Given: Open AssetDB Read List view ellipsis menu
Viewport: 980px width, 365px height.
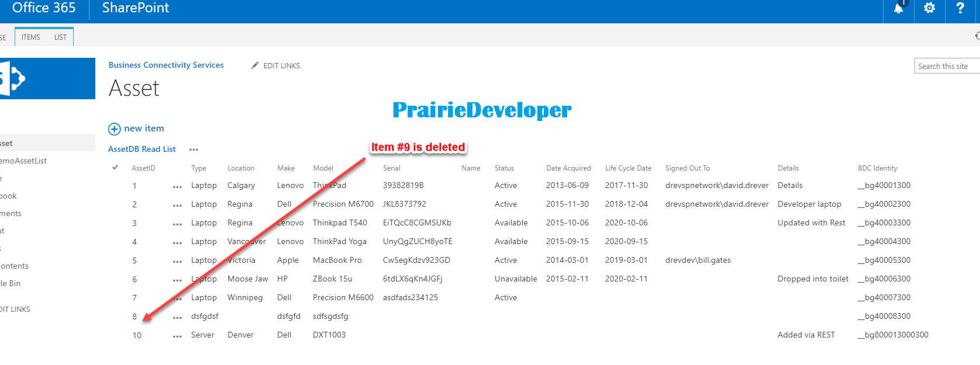Looking at the screenshot, I should pyautogui.click(x=194, y=150).
